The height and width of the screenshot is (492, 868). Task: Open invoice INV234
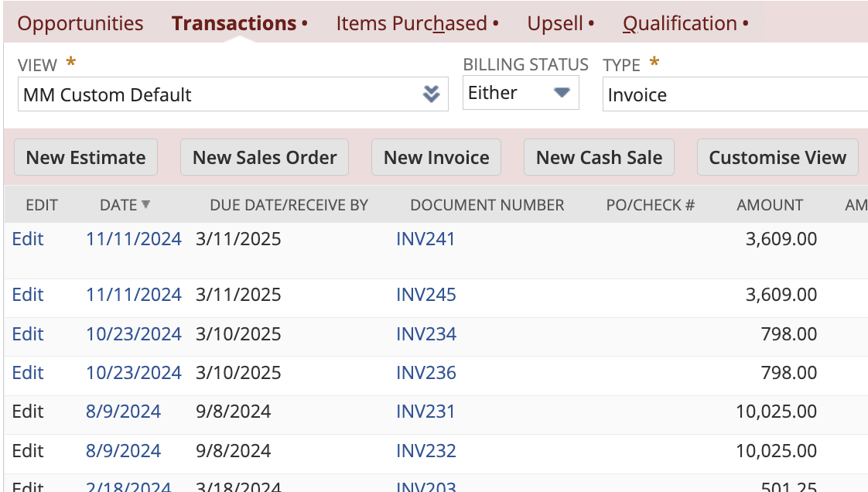425,334
